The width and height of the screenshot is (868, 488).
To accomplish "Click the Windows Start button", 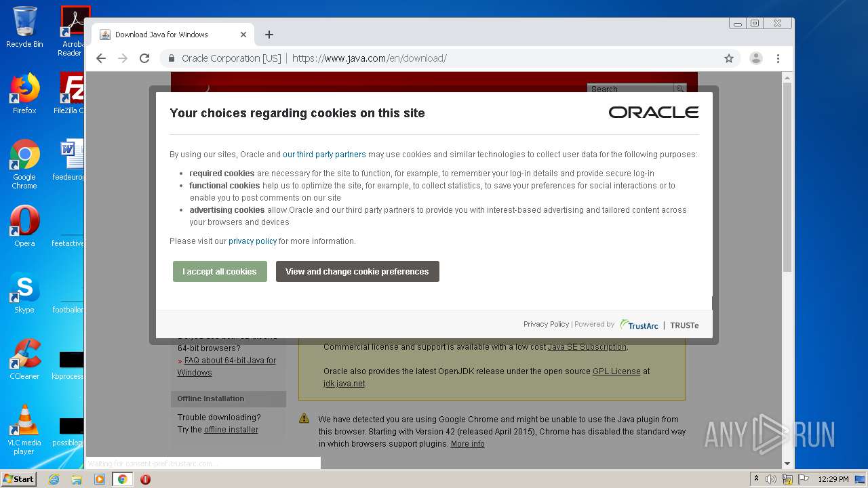I will 19,479.
